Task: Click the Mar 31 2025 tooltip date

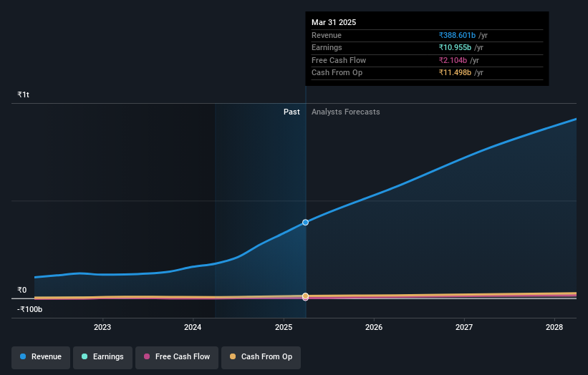Action: (334, 22)
